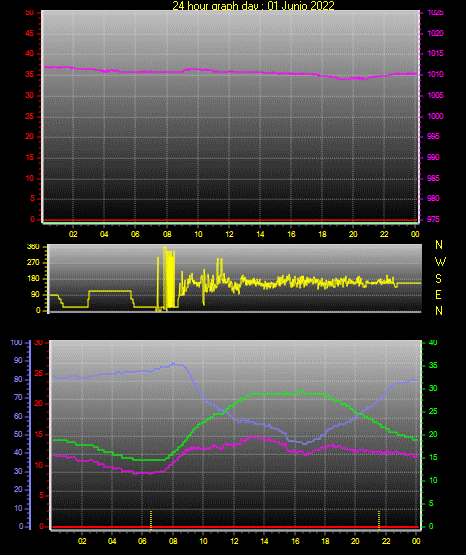The width and height of the screenshot is (466, 555).
Task: Click the yellow sunset marker near 22
Action: 379,520
